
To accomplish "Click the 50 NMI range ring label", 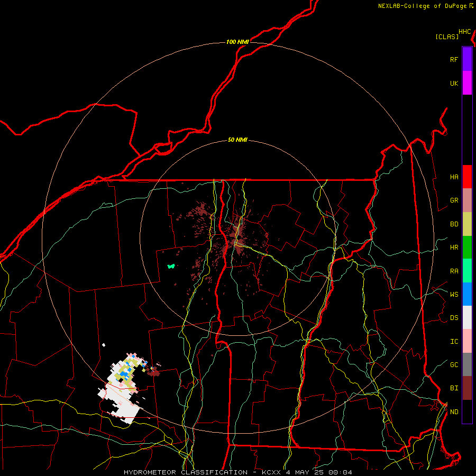I will (237, 140).
